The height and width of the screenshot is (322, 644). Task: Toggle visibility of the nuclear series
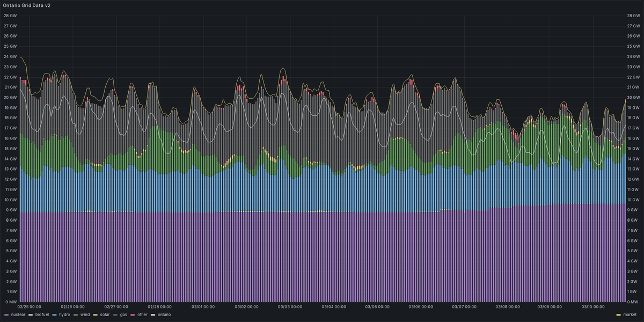pos(18,315)
